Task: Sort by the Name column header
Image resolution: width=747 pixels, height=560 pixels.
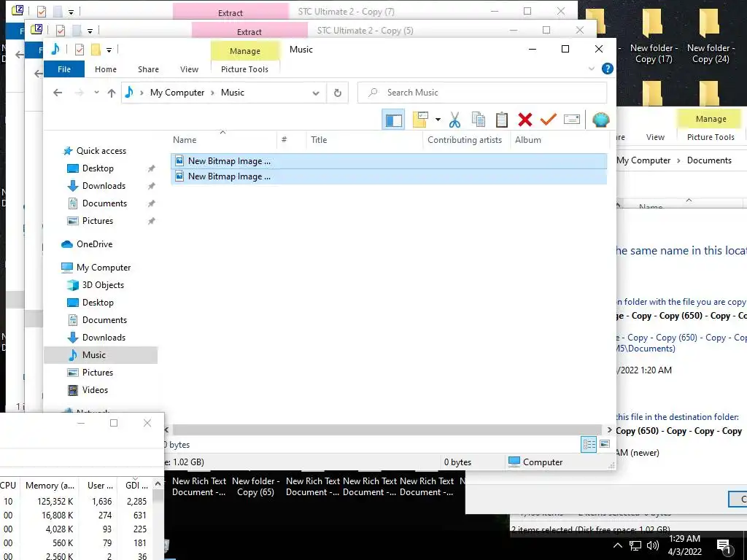Action: pos(185,139)
